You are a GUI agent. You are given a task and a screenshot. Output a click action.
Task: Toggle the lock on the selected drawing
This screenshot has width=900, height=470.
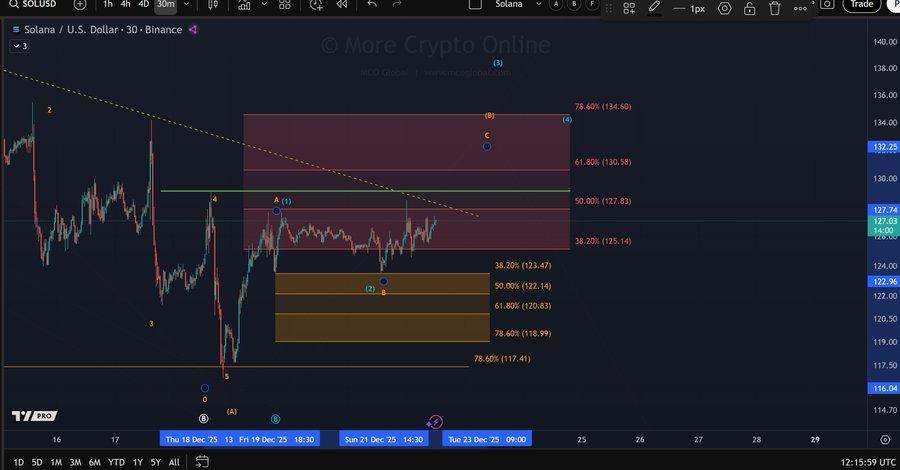[750, 8]
